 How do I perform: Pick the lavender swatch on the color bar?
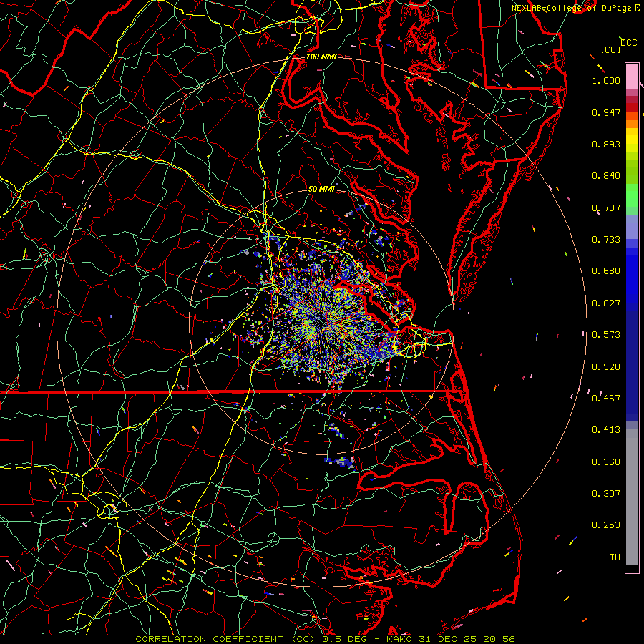pyautogui.click(x=632, y=227)
